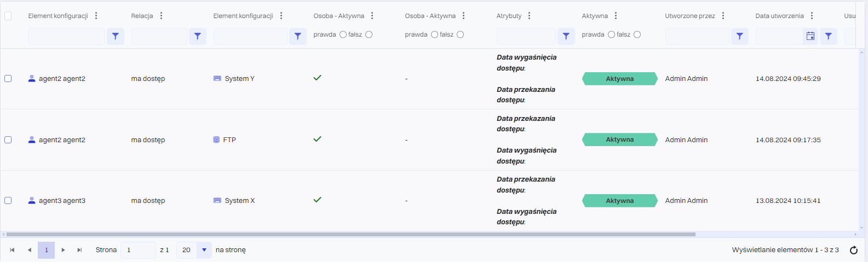Refresh the table with the reload icon
The image size is (868, 262).
[x=853, y=250]
